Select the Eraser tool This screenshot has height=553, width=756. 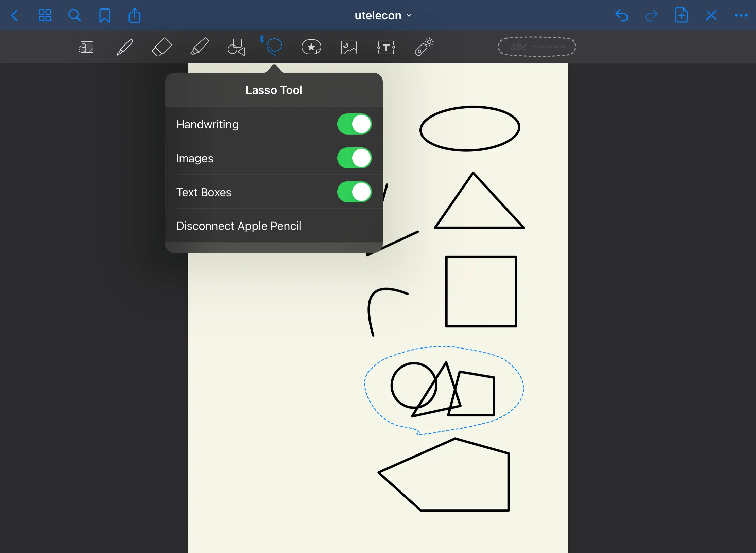pyautogui.click(x=161, y=47)
